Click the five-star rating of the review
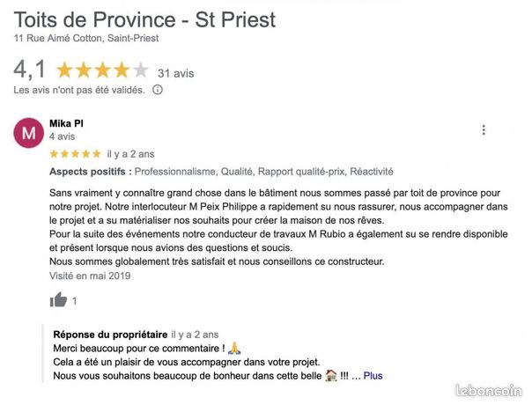The width and height of the screenshot is (532, 405). point(76,154)
